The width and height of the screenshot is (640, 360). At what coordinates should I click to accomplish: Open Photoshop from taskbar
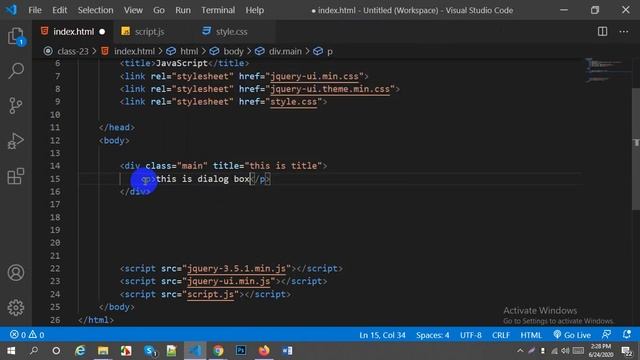[x=241, y=351]
